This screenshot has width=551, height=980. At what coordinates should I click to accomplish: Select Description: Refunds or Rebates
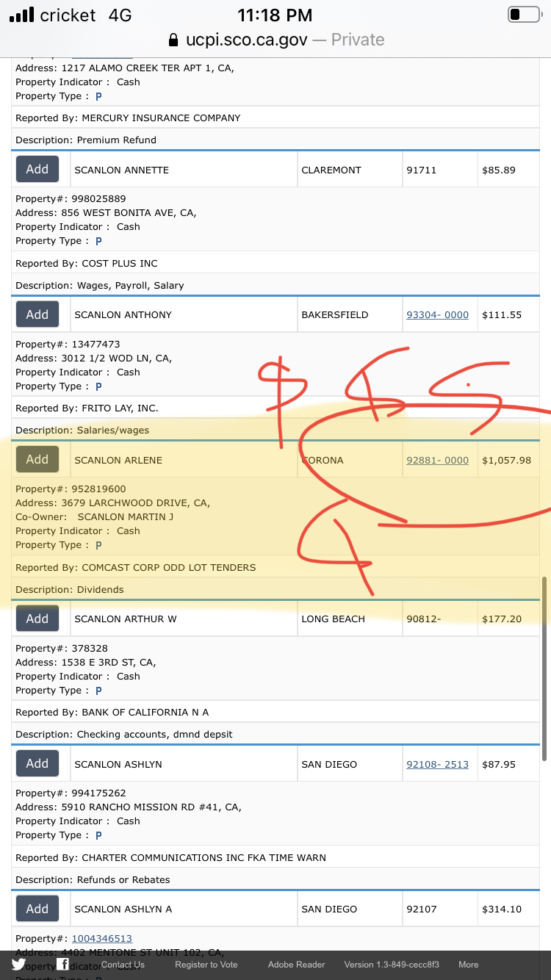click(x=93, y=879)
